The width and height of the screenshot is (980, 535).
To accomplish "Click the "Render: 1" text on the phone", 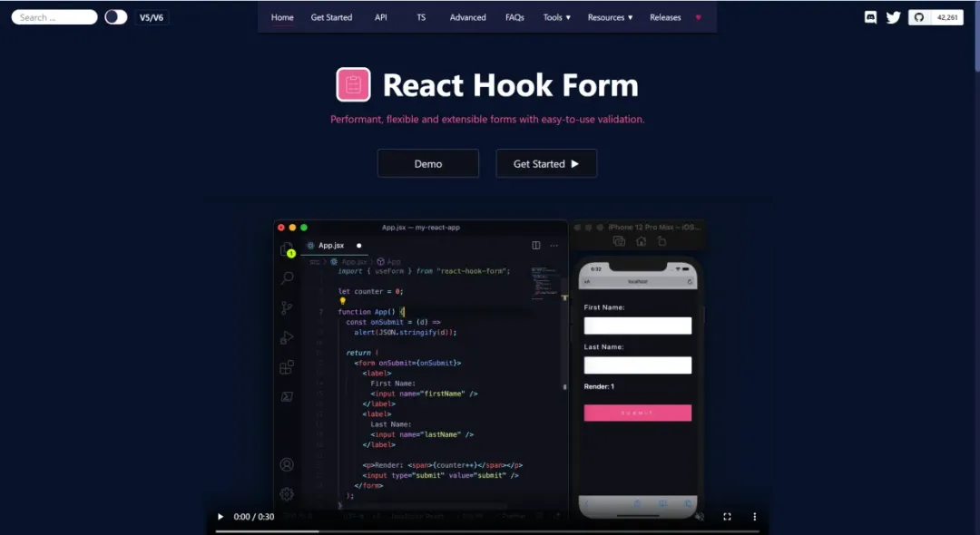I will coord(599,386).
